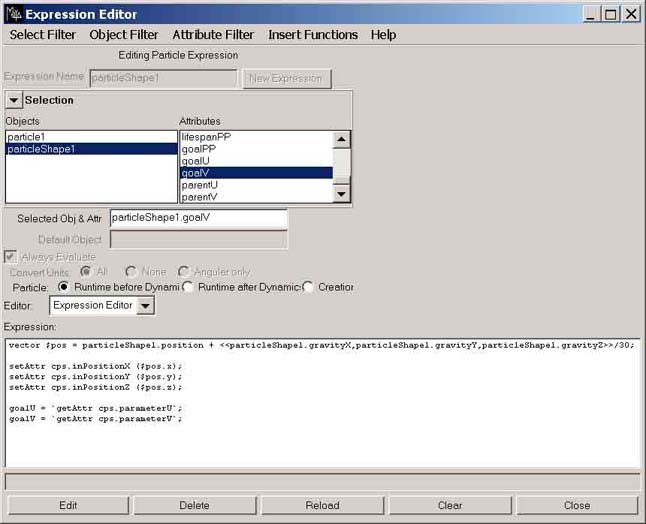Viewport: 646px width, 524px height.
Task: Select Runtime after Dynamics radio button
Action: tap(188, 287)
